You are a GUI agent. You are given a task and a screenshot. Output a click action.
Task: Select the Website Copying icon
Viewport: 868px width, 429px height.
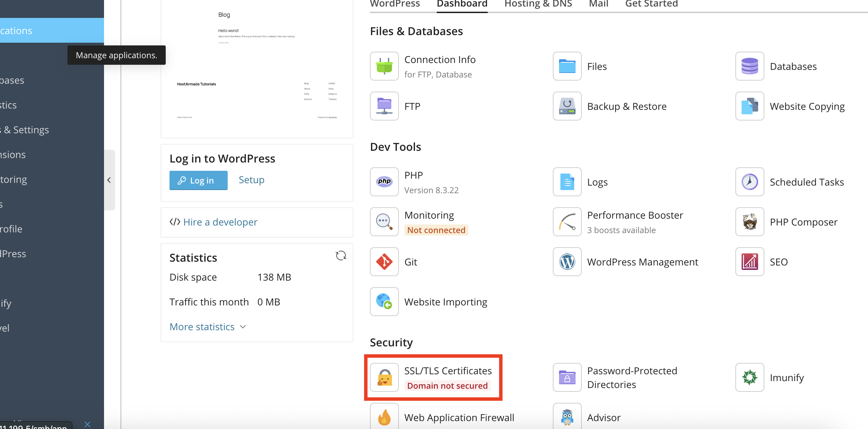pos(749,106)
